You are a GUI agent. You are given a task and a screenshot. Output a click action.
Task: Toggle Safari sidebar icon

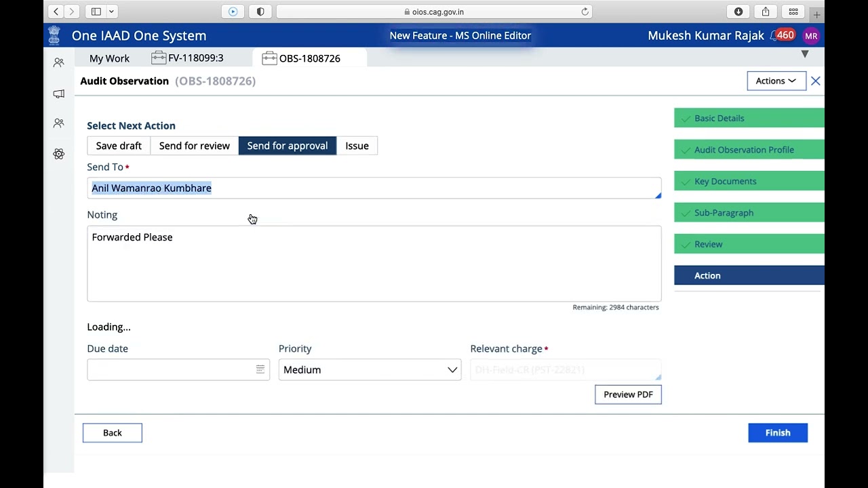[x=96, y=12]
